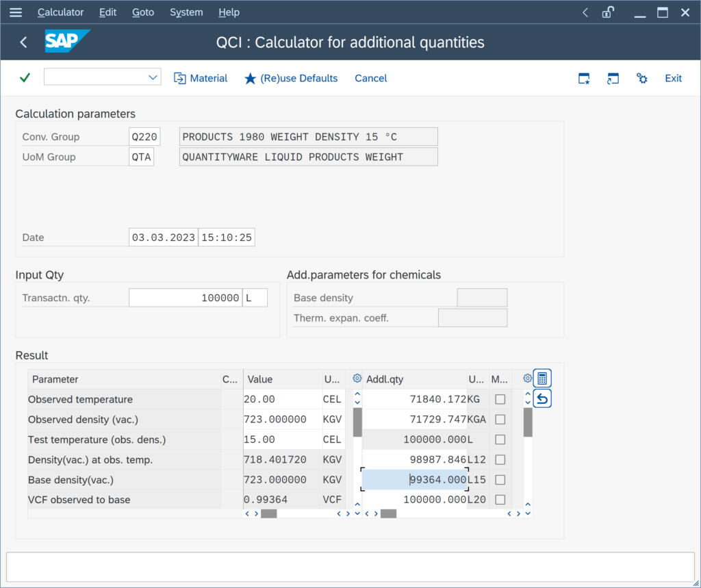
Task: Click the Addl.qty cell 71729.747 KGA
Action: tap(414, 420)
